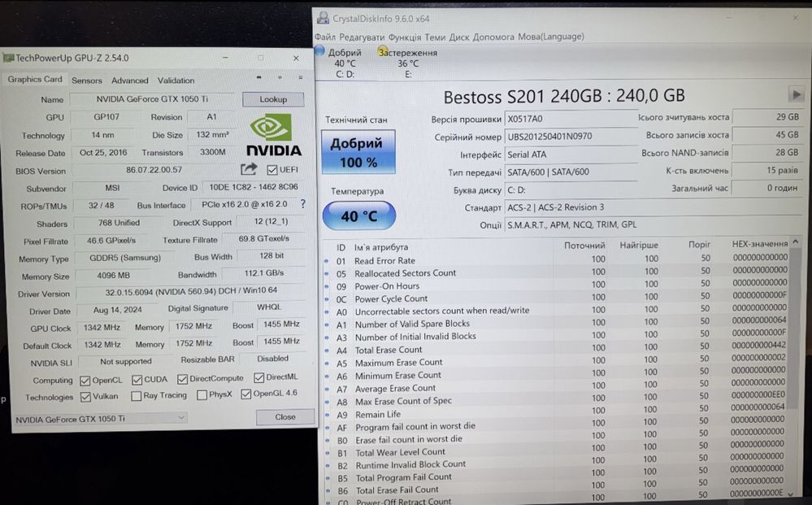Click status dot of Power-On Hours row
812x505 pixels.
pyautogui.click(x=326, y=286)
